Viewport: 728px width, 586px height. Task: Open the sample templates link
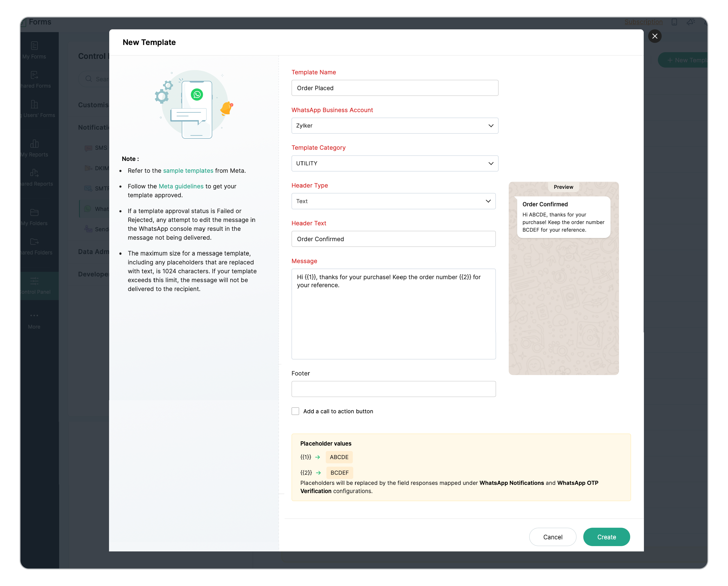[x=188, y=171]
